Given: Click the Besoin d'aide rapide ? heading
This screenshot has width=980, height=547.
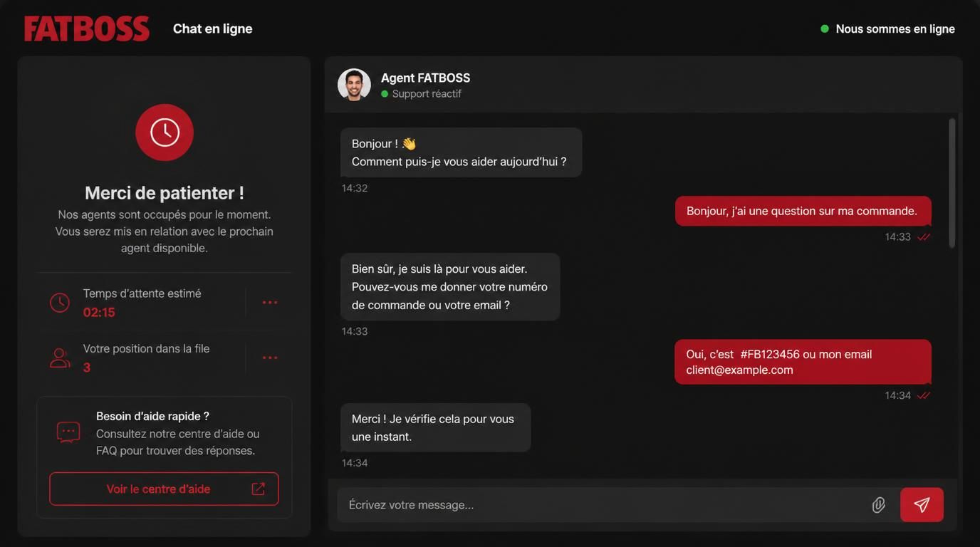Looking at the screenshot, I should [x=153, y=416].
